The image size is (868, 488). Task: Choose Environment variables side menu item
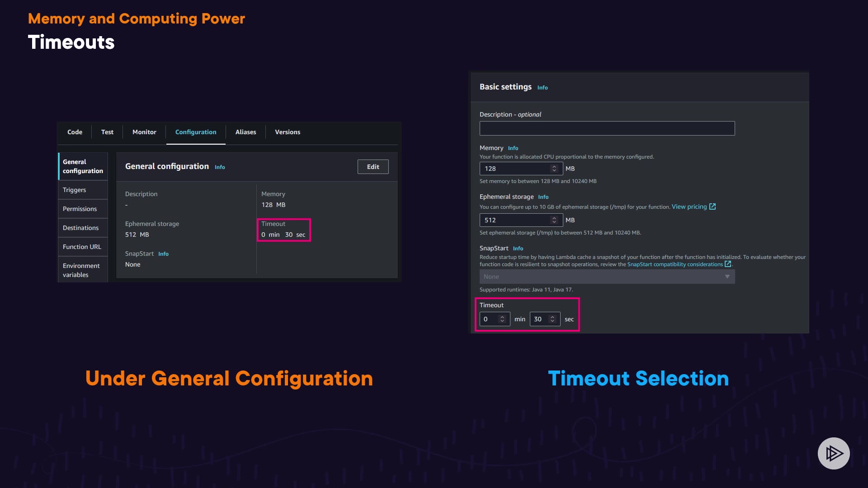pos(81,270)
